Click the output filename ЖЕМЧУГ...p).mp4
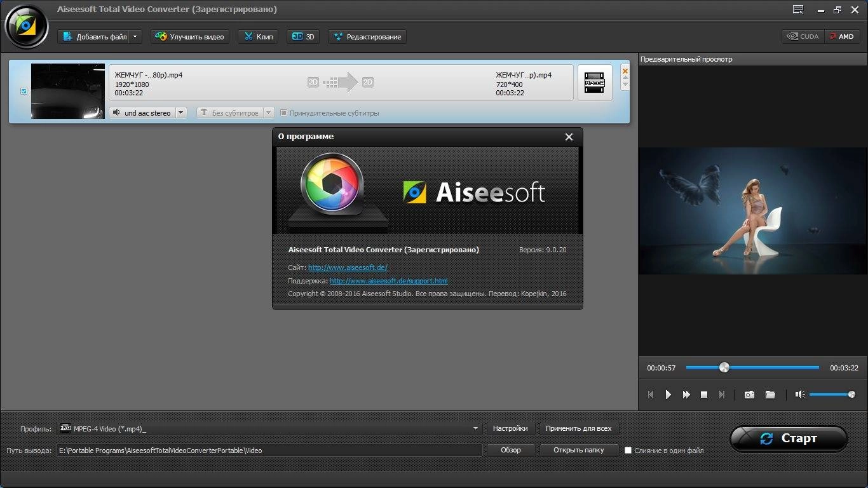 (x=524, y=75)
